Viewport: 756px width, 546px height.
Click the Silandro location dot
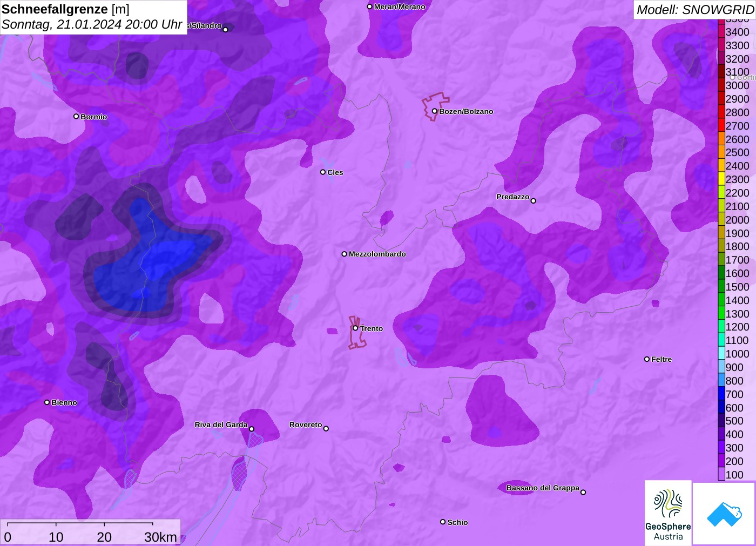coord(226,30)
